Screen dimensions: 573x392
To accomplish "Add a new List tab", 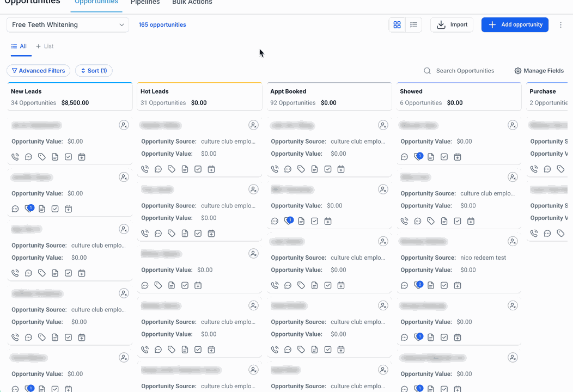I will tap(45, 46).
